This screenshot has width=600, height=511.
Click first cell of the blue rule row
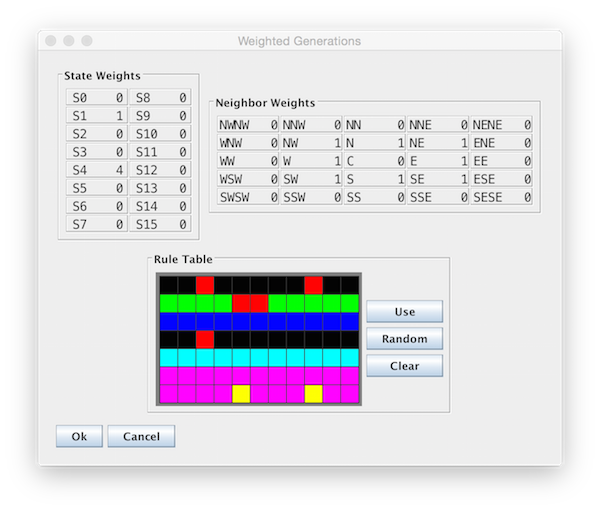pos(169,322)
